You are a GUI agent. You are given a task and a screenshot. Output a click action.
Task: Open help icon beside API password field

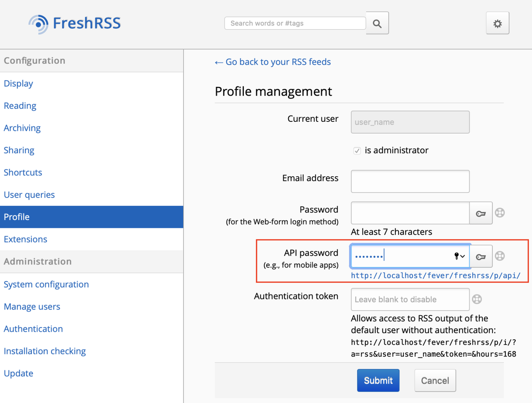pyautogui.click(x=500, y=256)
